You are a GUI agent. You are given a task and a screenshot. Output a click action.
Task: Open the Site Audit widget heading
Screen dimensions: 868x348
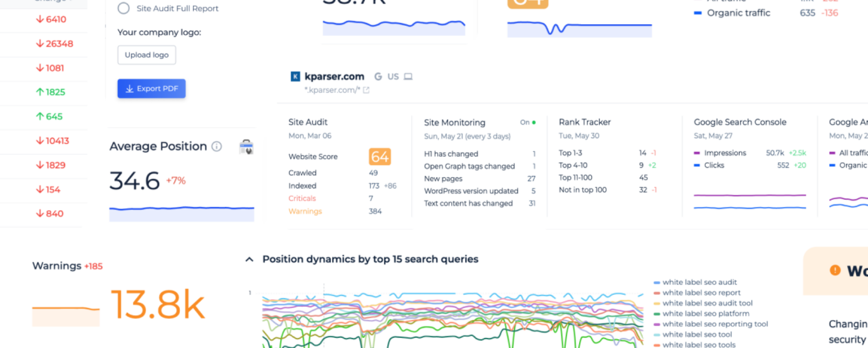pos(308,122)
